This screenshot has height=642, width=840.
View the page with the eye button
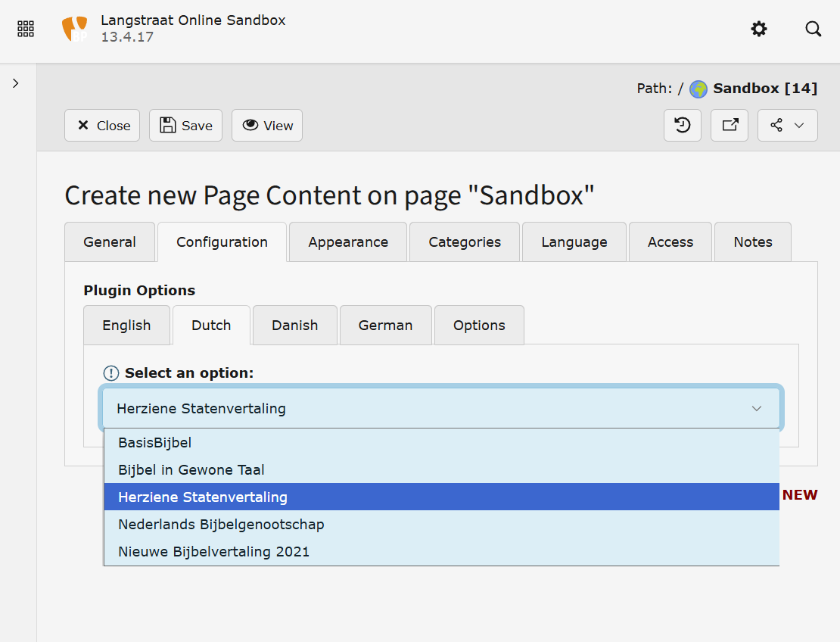(267, 126)
